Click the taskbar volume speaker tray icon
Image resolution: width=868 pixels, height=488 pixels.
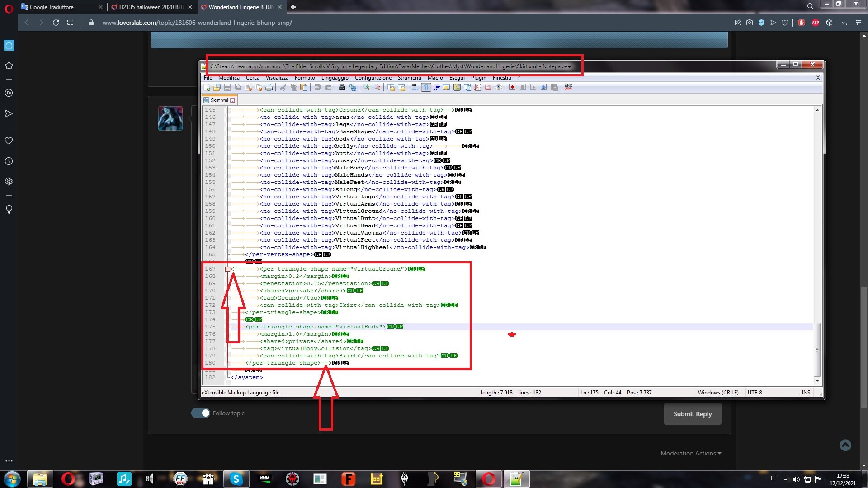(796, 479)
